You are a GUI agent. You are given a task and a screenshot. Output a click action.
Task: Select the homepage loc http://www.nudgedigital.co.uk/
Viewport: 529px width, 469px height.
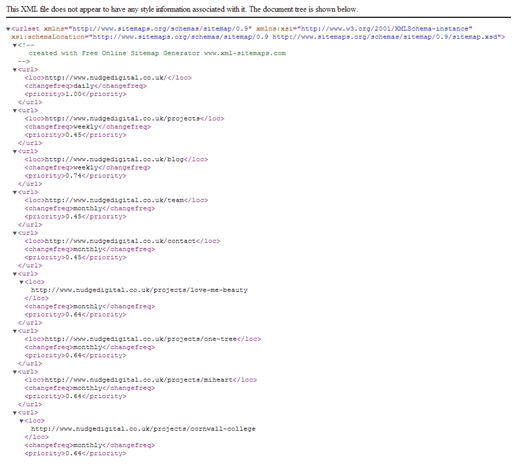[x=106, y=78]
